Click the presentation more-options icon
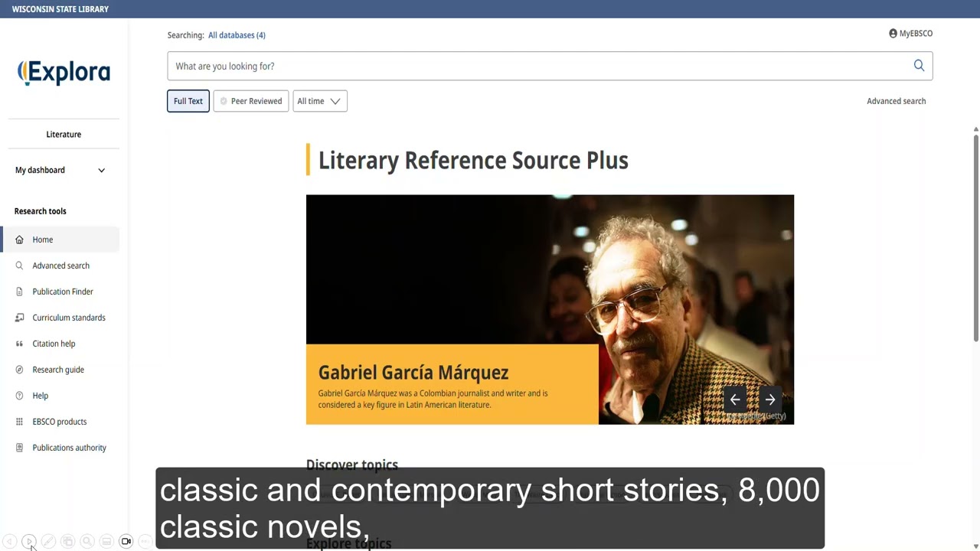Screen dimensions: 980x551 pyautogui.click(x=145, y=541)
